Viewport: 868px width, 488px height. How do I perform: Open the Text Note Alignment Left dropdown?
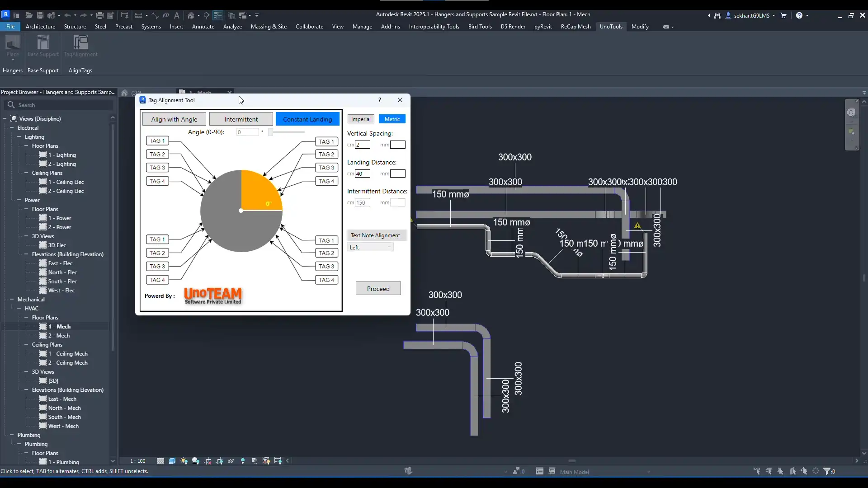click(x=371, y=247)
